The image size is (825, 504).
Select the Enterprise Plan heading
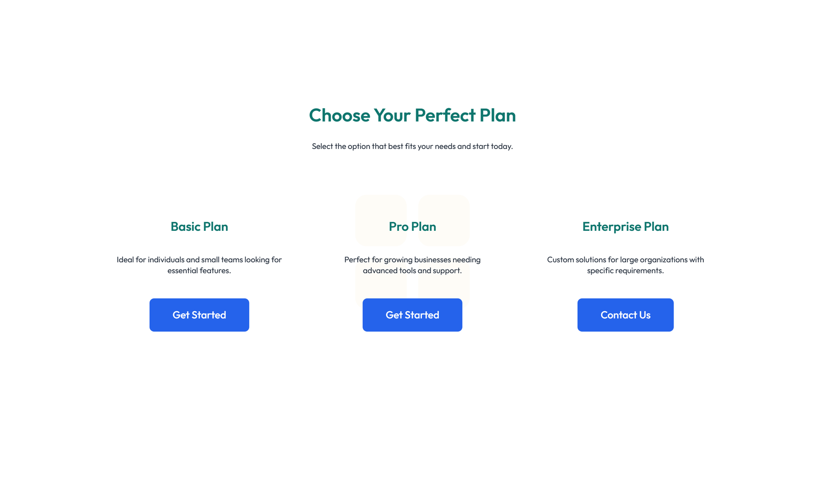[625, 227]
